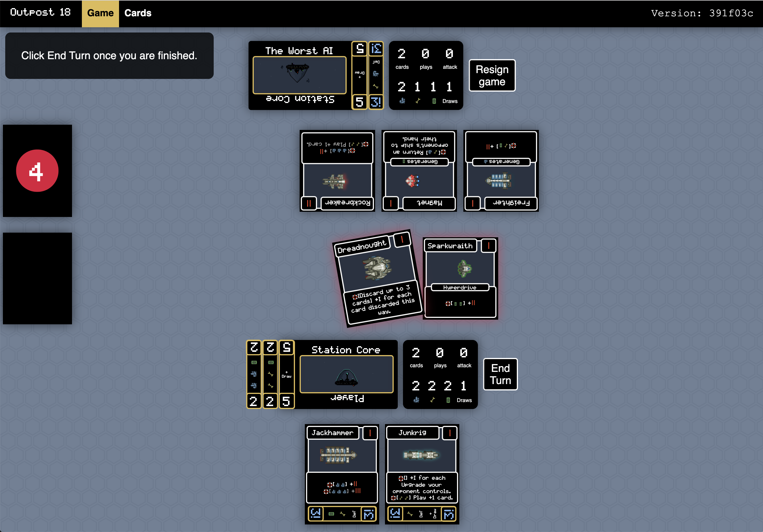The image size is (763, 532).
Task: Switch to the Cards tab
Action: pyautogui.click(x=138, y=13)
